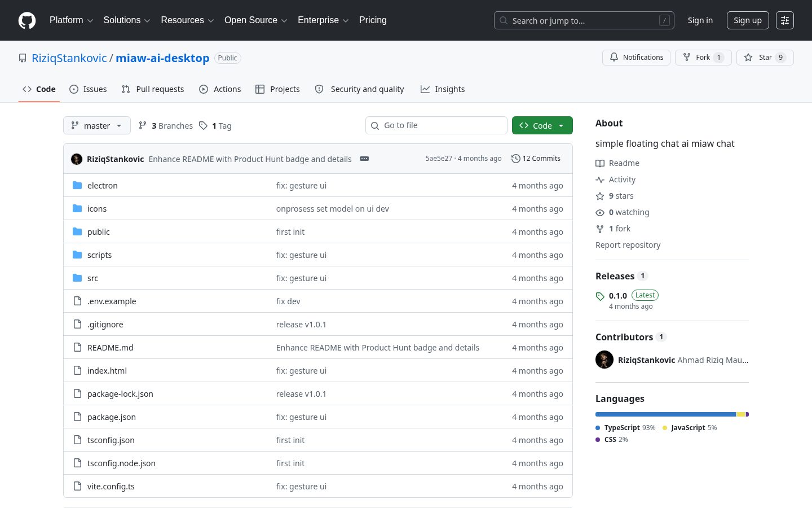Open the appearance settings icon in header
The image size is (812, 508).
(x=785, y=20)
